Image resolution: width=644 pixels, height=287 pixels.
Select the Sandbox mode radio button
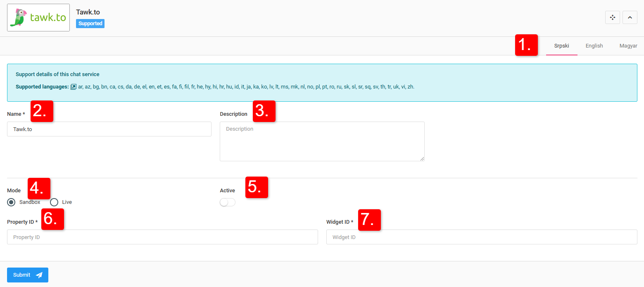tap(12, 202)
